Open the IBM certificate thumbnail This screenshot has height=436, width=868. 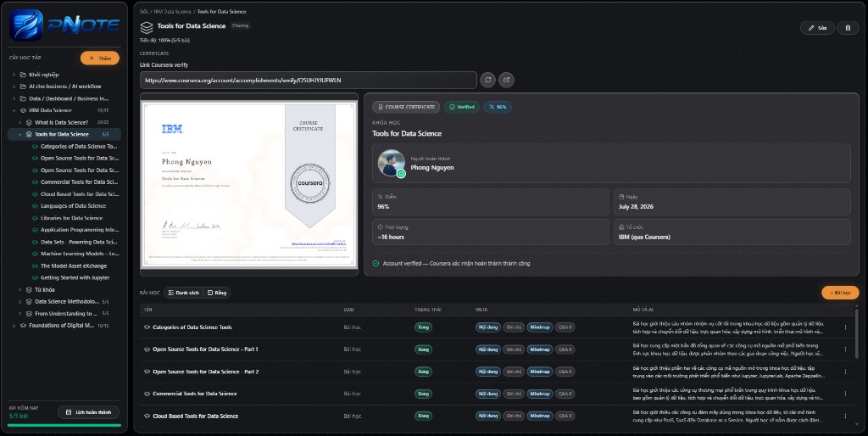pos(249,184)
